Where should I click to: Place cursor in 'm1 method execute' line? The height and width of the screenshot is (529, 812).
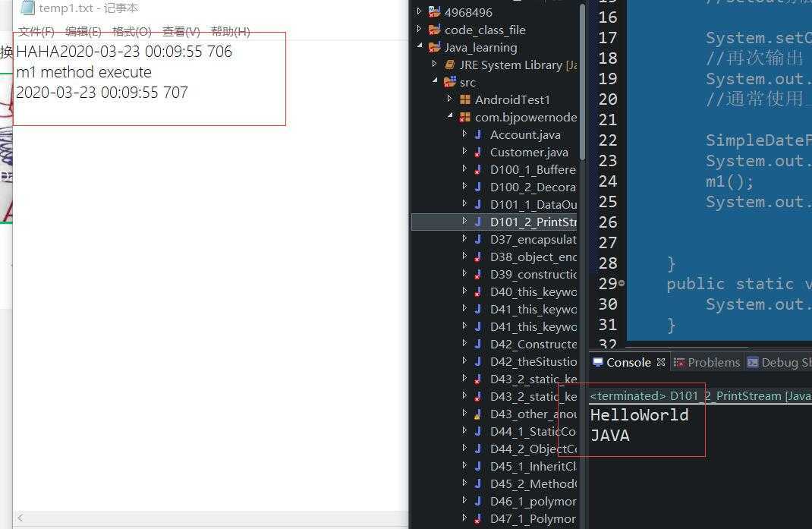84,72
